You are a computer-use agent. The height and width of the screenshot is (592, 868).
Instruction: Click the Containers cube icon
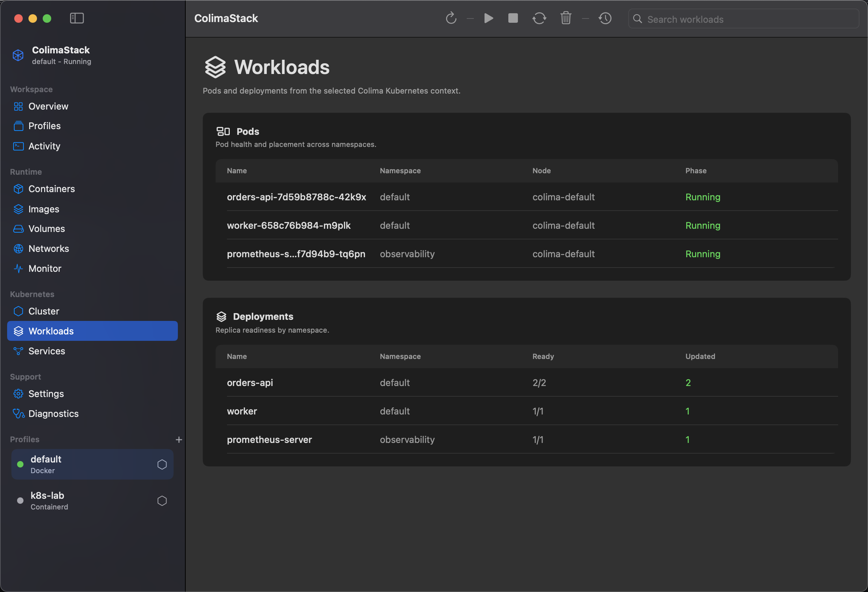[18, 189]
